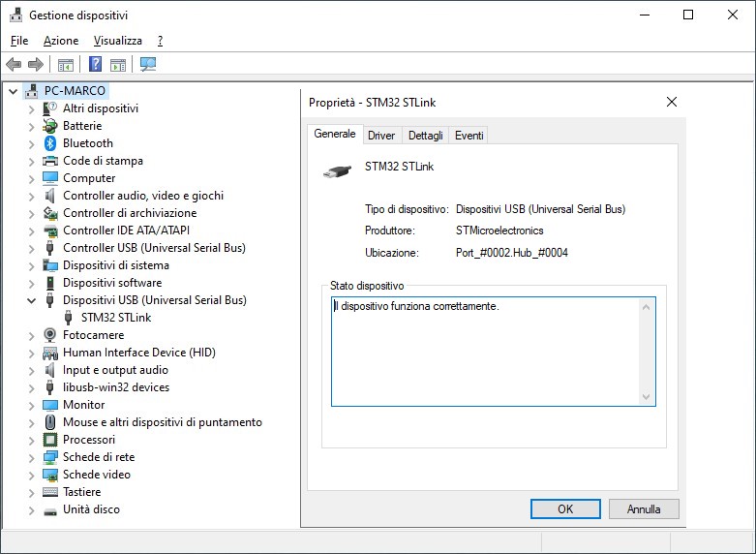Expand the Altri dispositivi node
756x554 pixels.
[31, 109]
